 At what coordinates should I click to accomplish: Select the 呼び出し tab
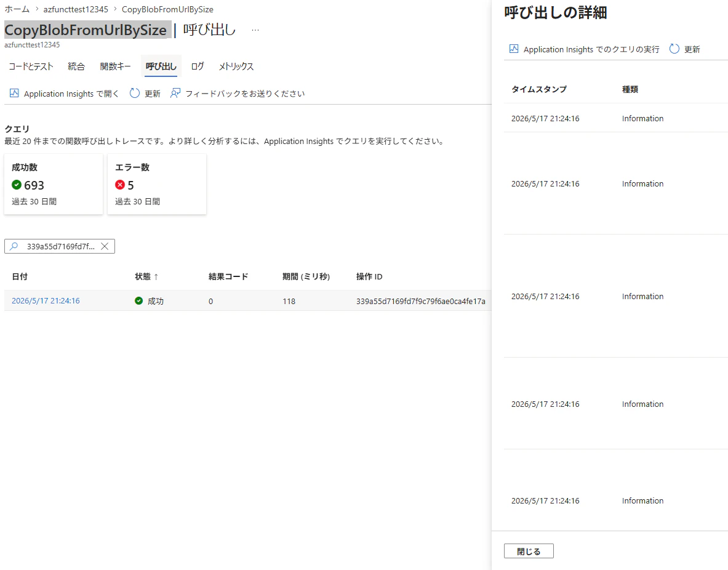tap(161, 66)
